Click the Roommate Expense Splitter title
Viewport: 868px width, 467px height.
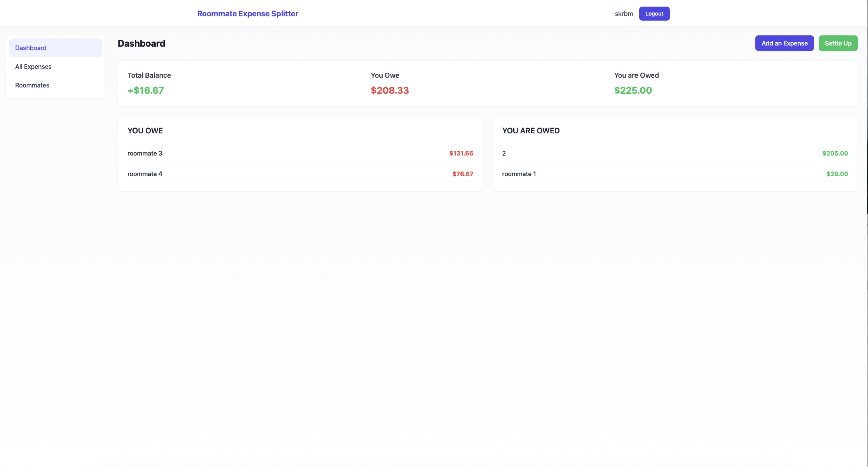pyautogui.click(x=248, y=14)
